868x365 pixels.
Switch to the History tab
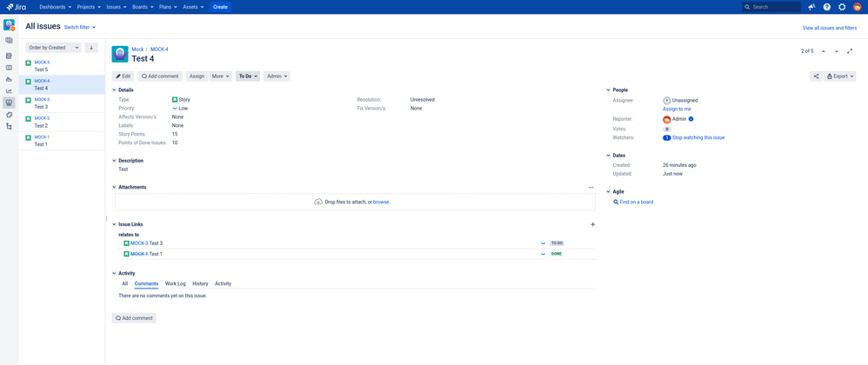coord(200,283)
